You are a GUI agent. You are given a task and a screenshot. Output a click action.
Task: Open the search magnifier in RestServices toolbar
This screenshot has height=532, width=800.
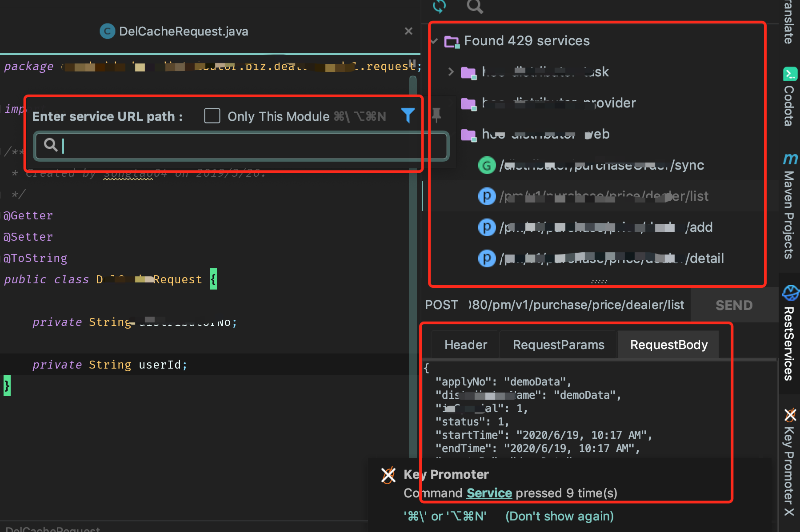coord(475,6)
